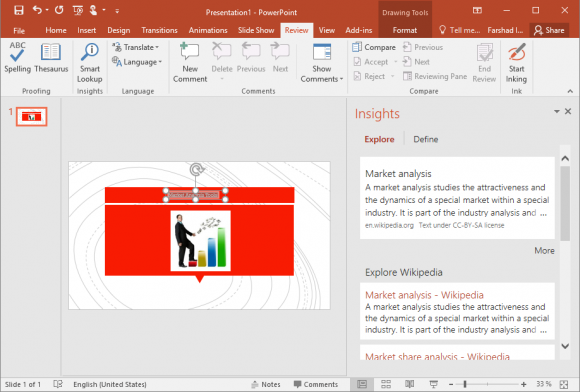
Task: Toggle the Notes pane
Action: (x=266, y=384)
